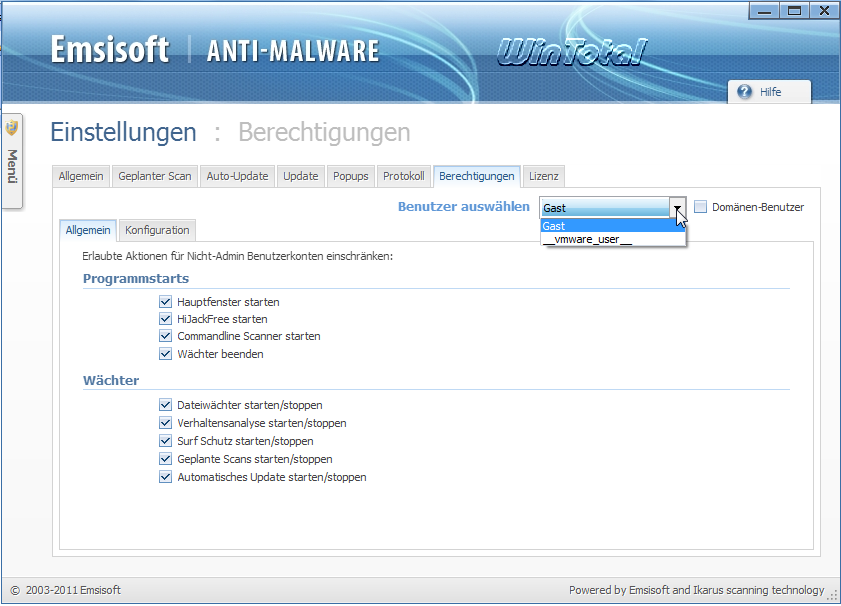This screenshot has height=606, width=841.
Task: Open the top-row Allgemein settings tab
Action: tap(81, 176)
